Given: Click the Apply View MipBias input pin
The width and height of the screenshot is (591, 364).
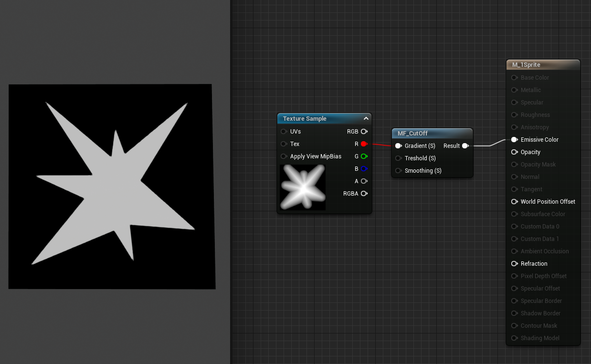Looking at the screenshot, I should pyautogui.click(x=284, y=156).
